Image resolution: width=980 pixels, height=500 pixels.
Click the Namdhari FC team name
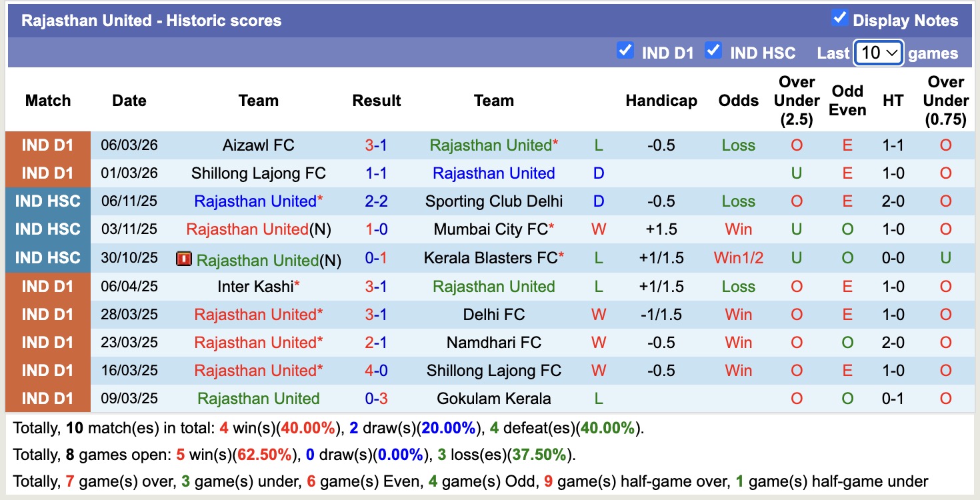pyautogui.click(x=493, y=342)
